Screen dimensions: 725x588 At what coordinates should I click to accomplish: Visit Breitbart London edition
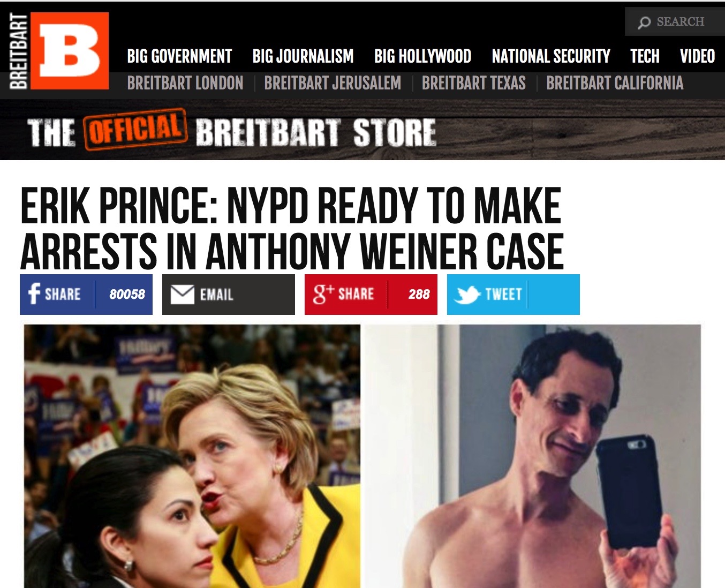point(185,83)
